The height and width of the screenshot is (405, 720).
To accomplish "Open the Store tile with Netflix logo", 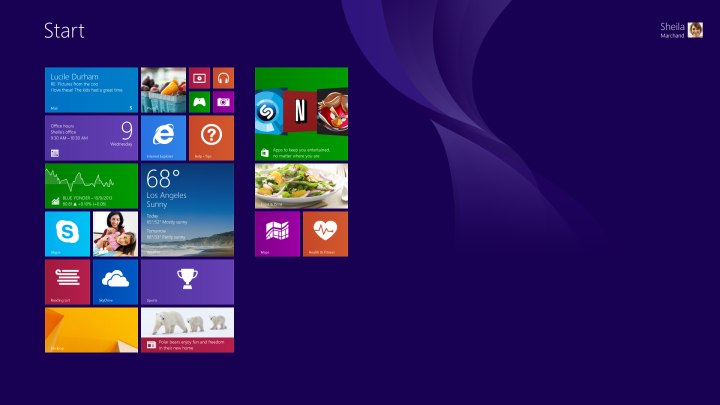I will (301, 113).
